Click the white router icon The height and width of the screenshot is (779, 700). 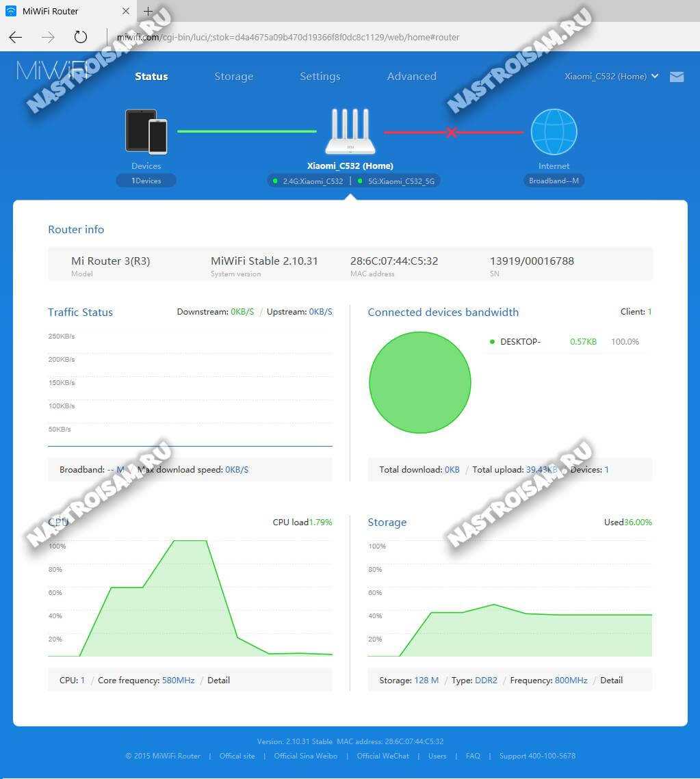coord(350,131)
